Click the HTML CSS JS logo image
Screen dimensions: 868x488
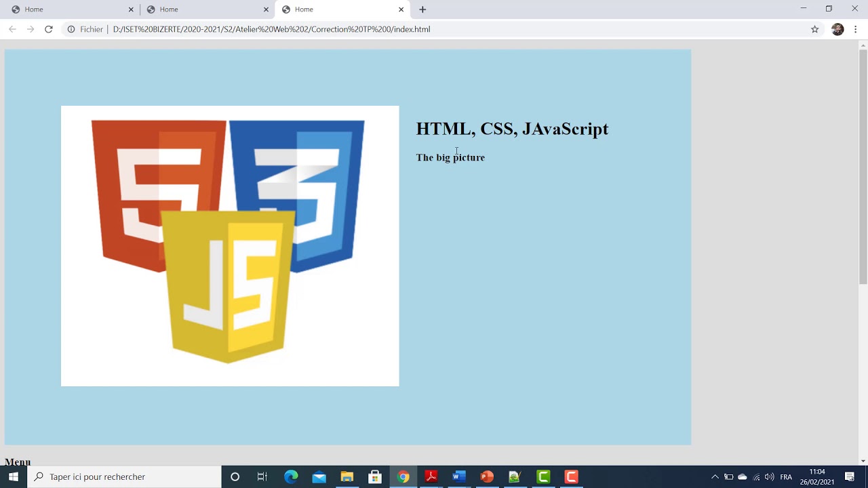coord(230,246)
